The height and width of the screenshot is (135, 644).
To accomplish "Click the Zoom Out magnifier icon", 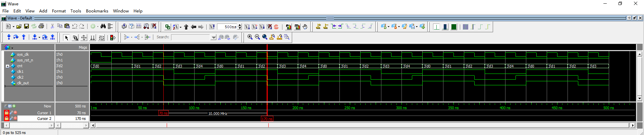I will (x=257, y=37).
